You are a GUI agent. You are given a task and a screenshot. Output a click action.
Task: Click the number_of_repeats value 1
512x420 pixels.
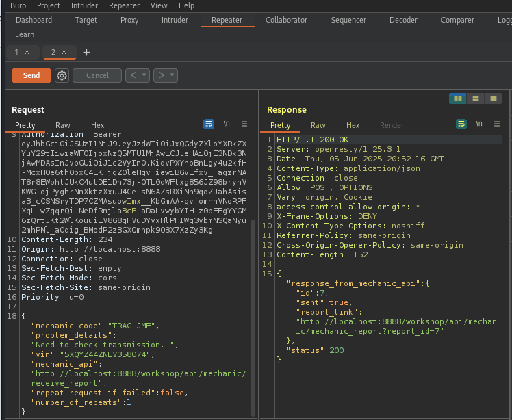pos(129,402)
